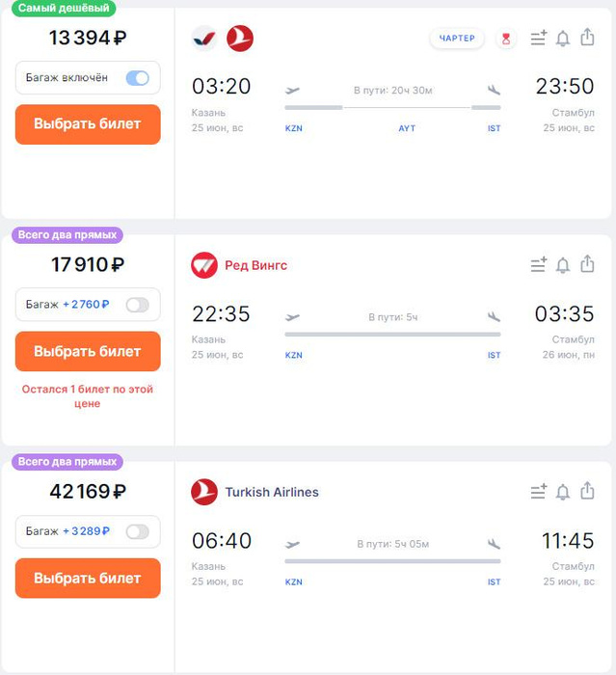Enable baggage for +3 289 ₽ toggle
Screen dimensions: 616x675
pyautogui.click(x=137, y=531)
